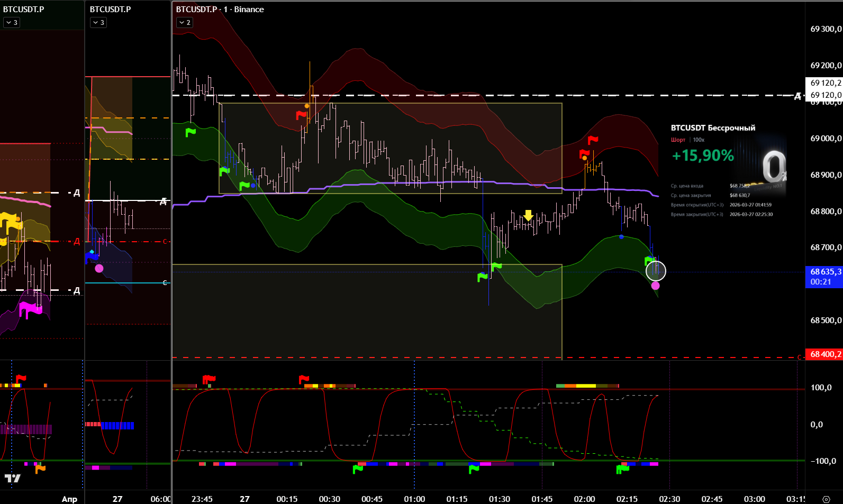Click the large yellow flag in left chart
The image size is (843, 504).
[x=11, y=221]
